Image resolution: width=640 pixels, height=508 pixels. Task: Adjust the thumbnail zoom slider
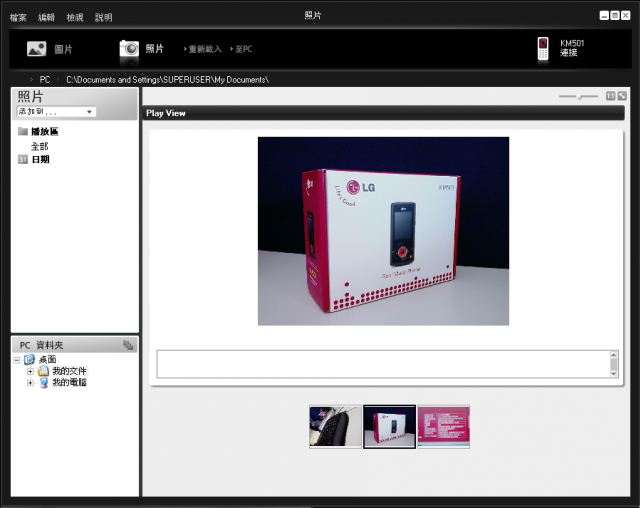[x=578, y=96]
